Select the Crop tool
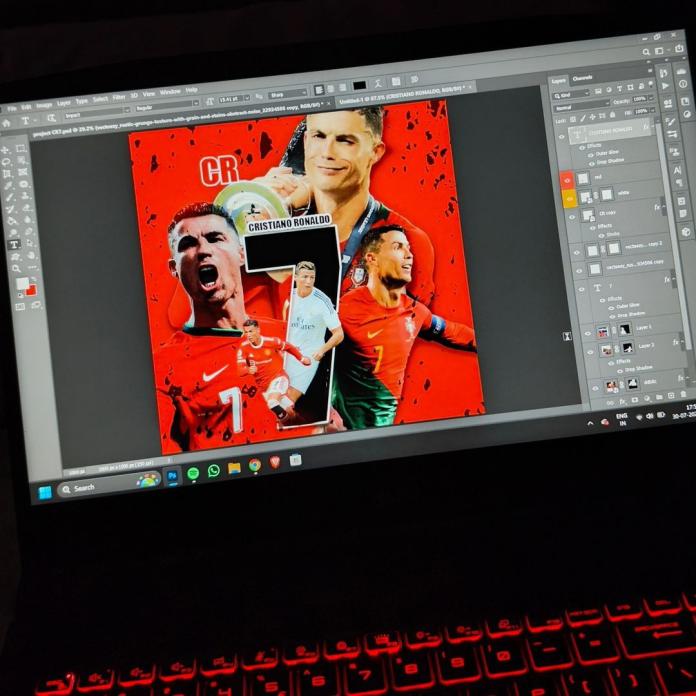 pos(8,174)
